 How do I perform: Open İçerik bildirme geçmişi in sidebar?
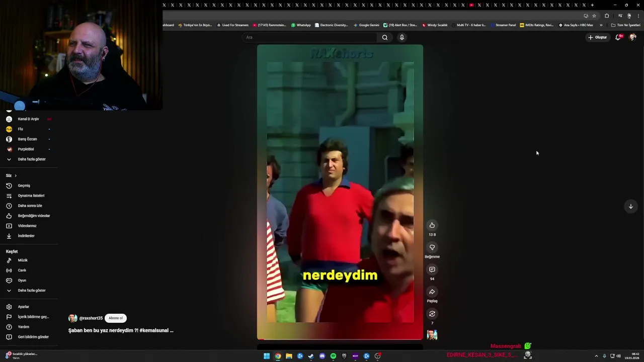[x=29, y=317]
